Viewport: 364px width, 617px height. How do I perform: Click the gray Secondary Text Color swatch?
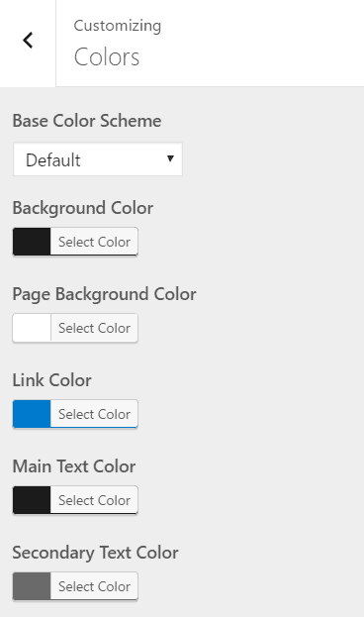[x=32, y=586]
